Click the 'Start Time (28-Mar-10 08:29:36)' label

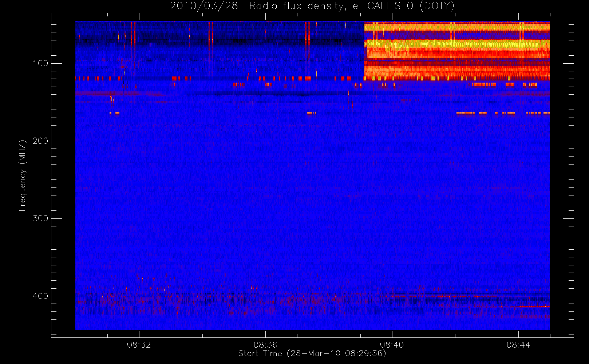click(x=312, y=353)
